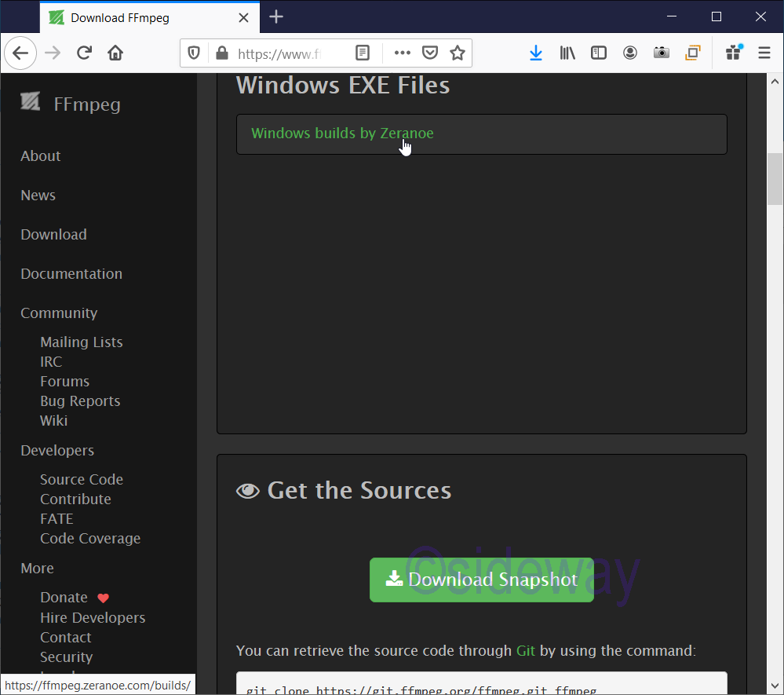Open Mailing Lists link

coord(82,342)
